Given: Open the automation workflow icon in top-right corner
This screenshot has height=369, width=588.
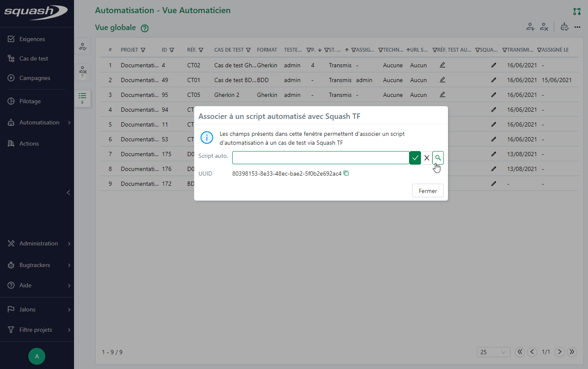Looking at the screenshot, I should 577,11.
